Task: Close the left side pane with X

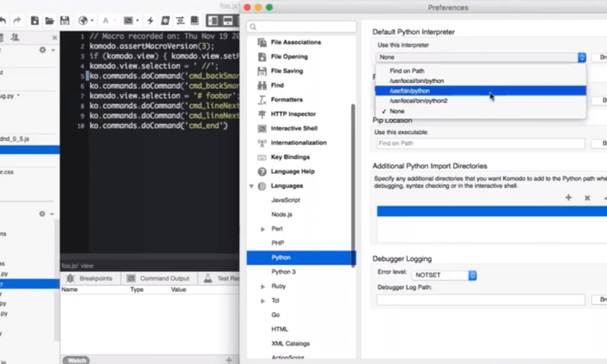Action: point(55,37)
